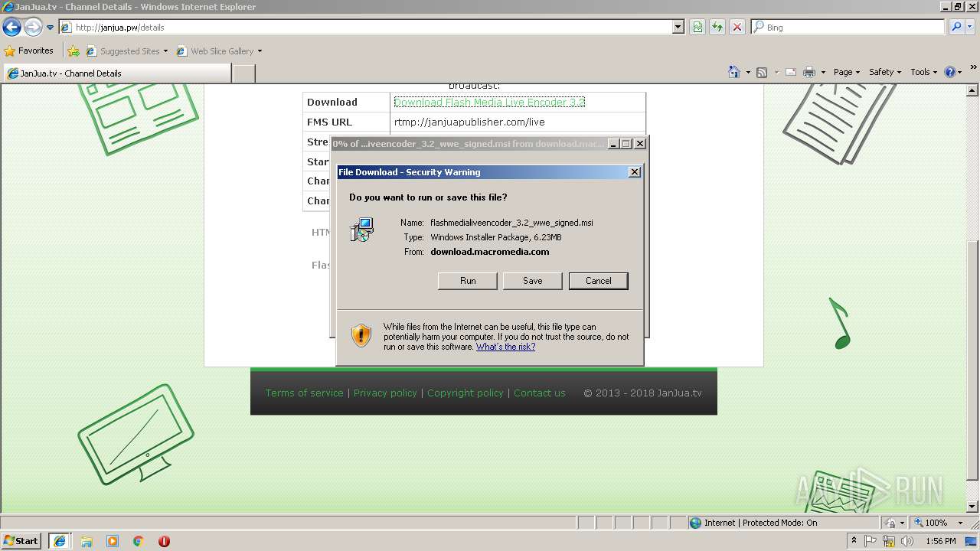Open the search provider dropdown arrow
The image size is (980, 551).
pos(972,28)
